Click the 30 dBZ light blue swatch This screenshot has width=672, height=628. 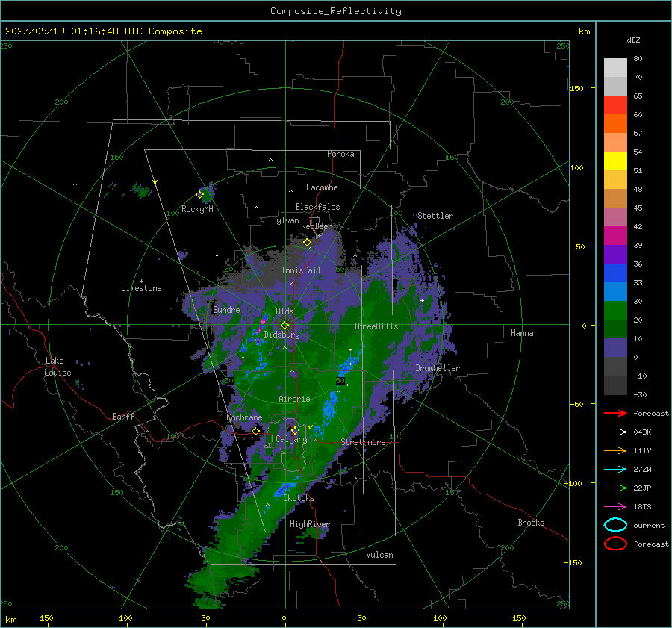pos(615,291)
